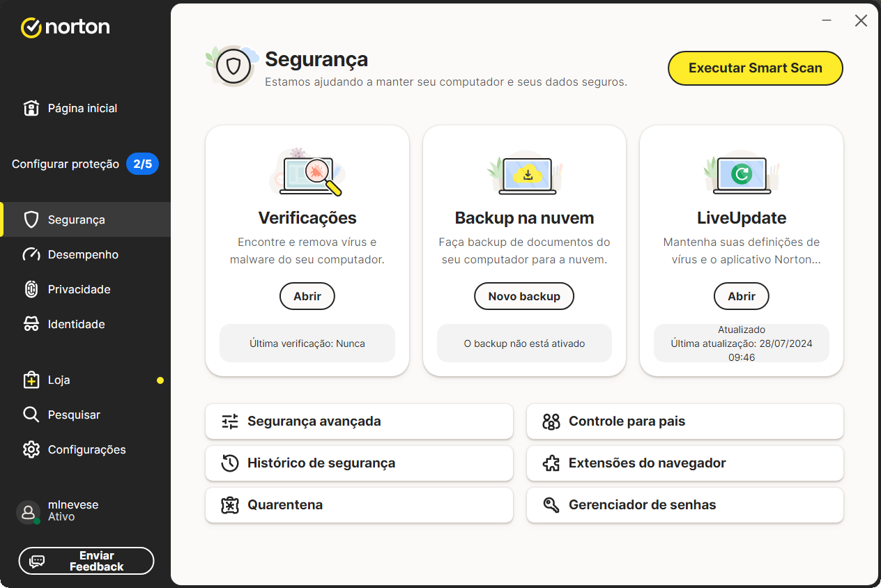The height and width of the screenshot is (588, 881).
Task: Minimize the Norton window
Action: click(x=827, y=21)
